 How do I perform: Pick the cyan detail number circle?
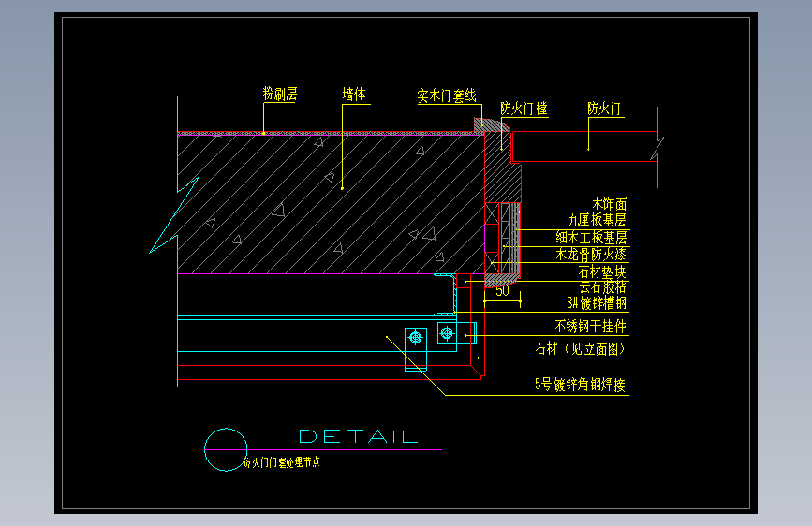coord(226,449)
